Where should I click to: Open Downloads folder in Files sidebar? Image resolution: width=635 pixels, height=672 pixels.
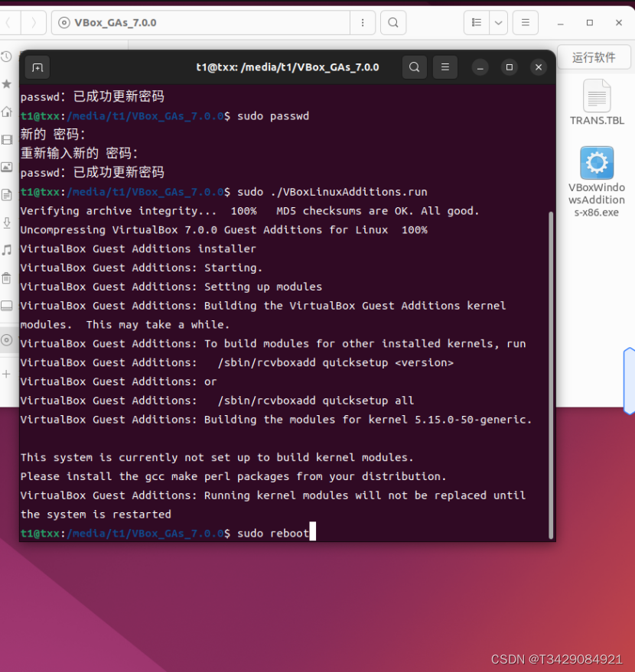tap(6, 223)
